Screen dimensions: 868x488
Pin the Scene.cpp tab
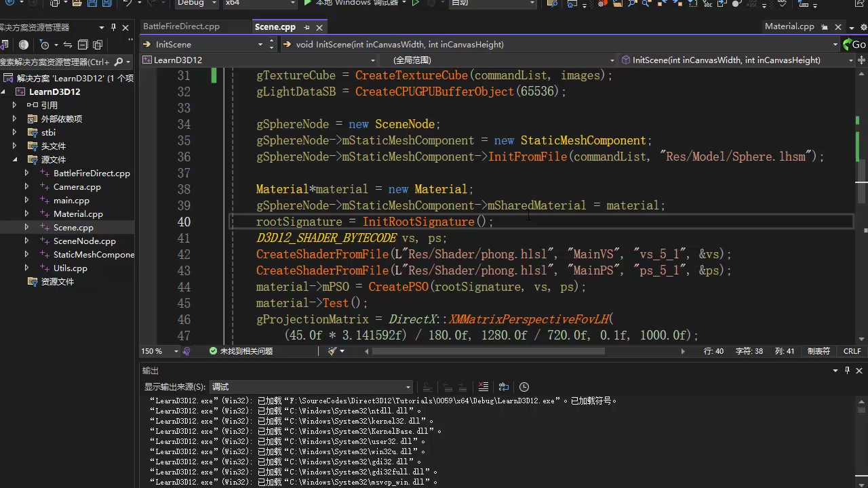point(307,27)
